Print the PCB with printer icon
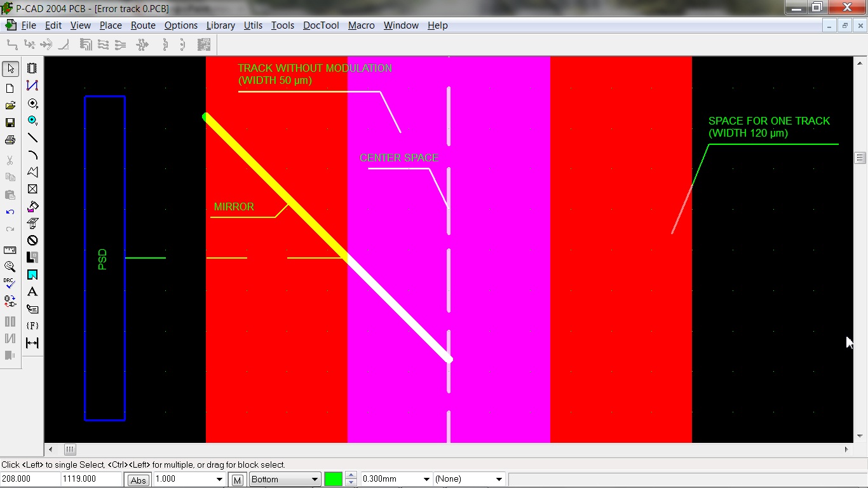Image resolution: width=868 pixels, height=488 pixels. pos(10,140)
